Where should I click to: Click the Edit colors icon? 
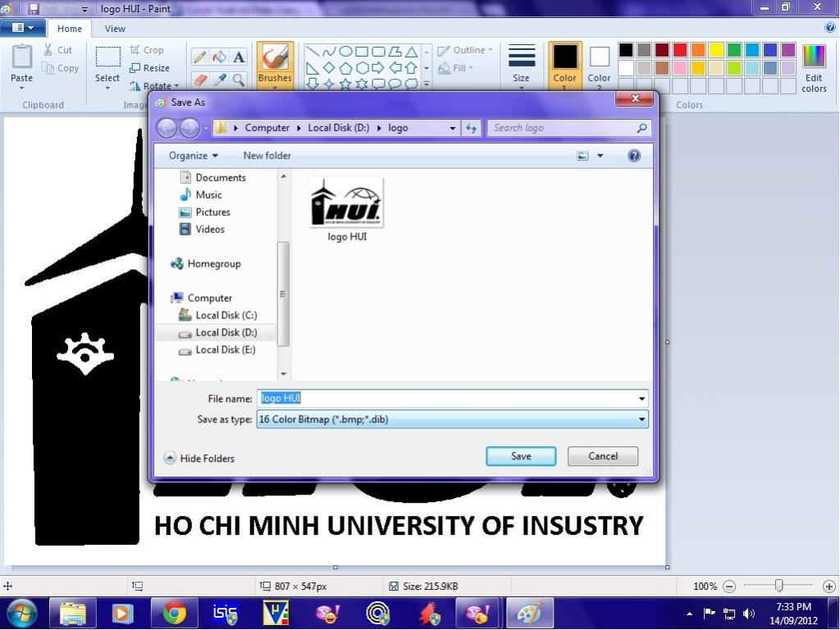[814, 57]
